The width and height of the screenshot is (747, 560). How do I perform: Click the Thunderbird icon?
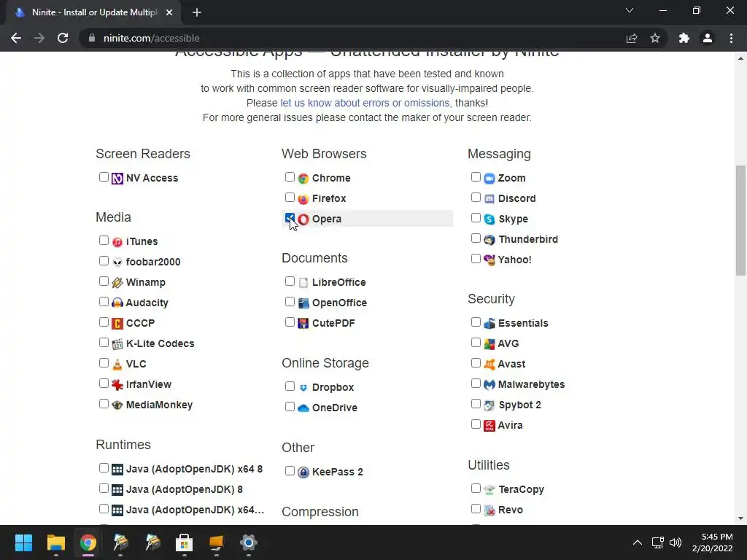click(489, 240)
